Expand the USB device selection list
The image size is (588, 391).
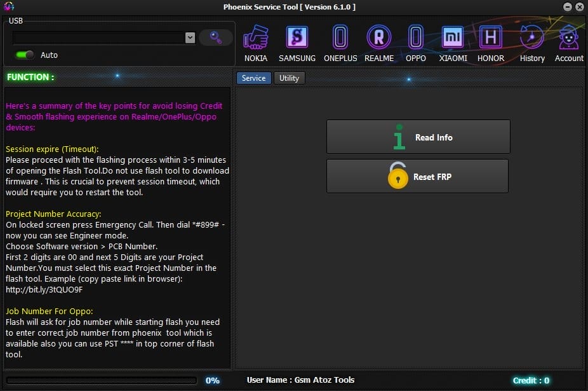click(x=190, y=37)
